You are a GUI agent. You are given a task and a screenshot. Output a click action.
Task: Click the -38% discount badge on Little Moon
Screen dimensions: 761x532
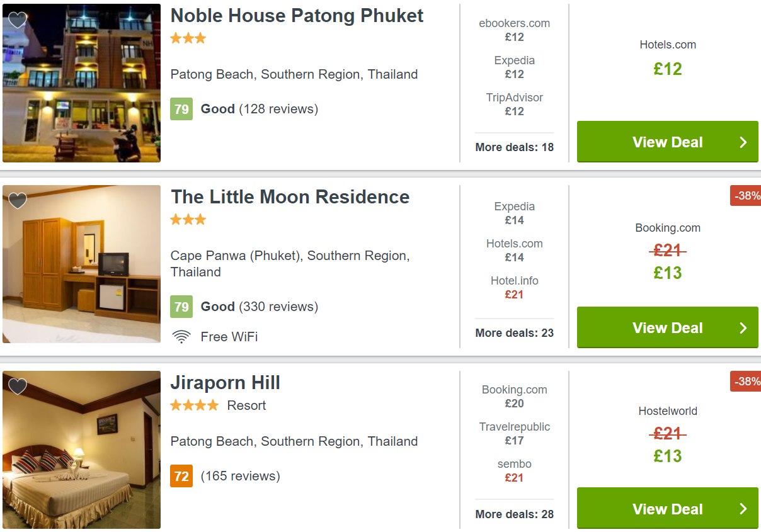746,196
